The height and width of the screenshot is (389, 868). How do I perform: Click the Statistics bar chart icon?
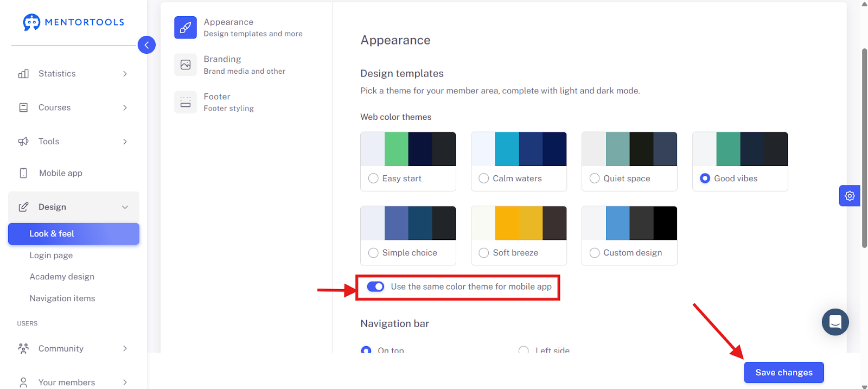pyautogui.click(x=23, y=74)
